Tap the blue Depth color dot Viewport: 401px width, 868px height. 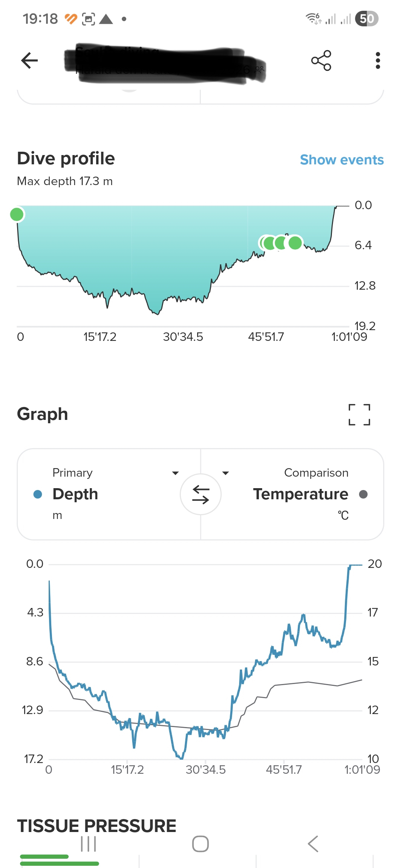[38, 494]
